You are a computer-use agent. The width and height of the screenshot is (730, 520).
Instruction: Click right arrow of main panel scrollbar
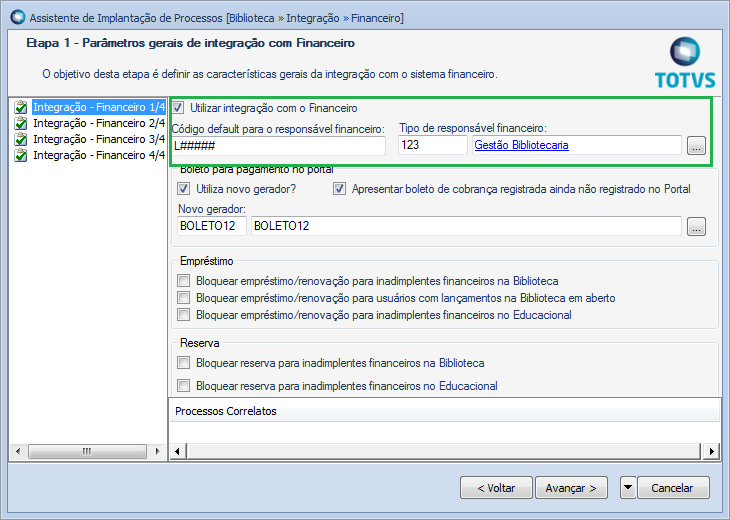pos(711,451)
